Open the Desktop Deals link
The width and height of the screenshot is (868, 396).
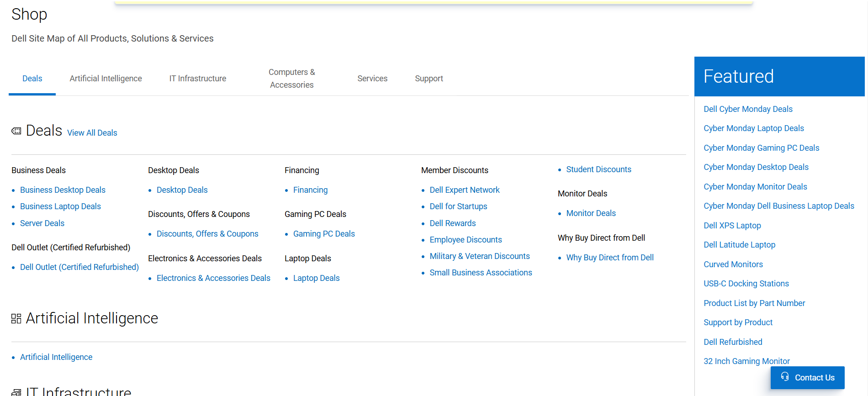coord(182,190)
